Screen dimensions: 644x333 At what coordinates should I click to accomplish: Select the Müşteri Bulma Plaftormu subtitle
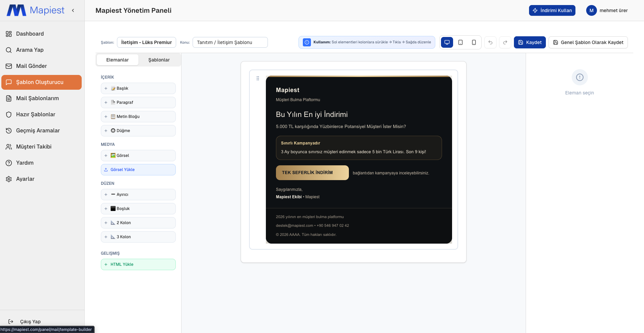298,100
